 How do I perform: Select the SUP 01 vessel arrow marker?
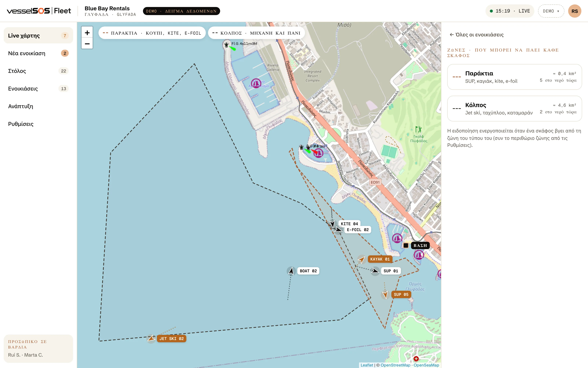375,271
